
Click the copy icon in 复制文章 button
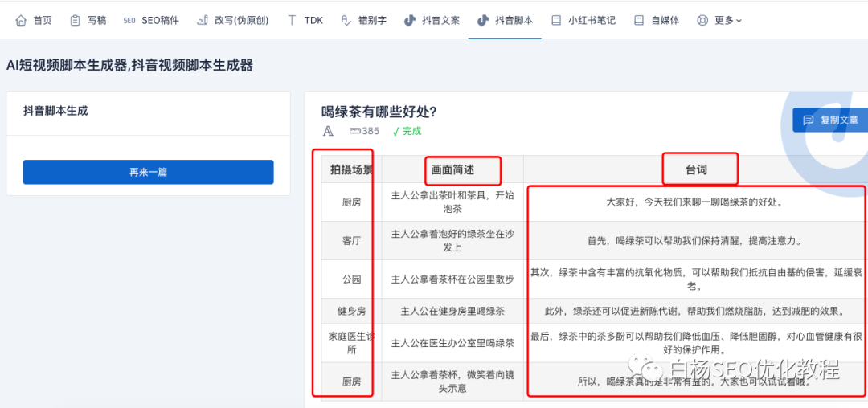[x=809, y=120]
